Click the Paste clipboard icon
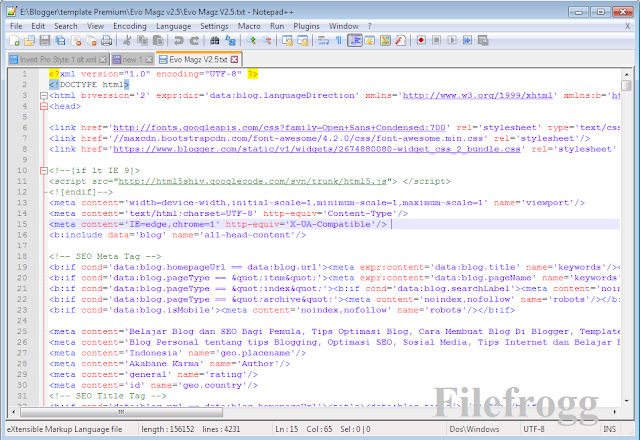640x440 pixels. pyautogui.click(x=158, y=40)
